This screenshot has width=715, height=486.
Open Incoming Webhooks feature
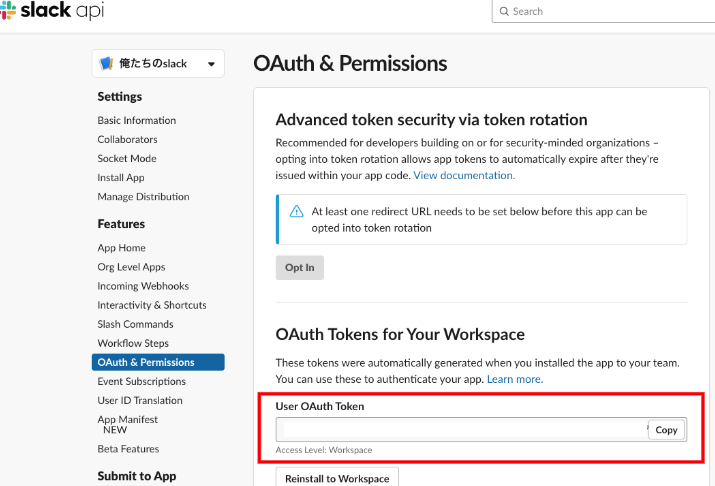coord(145,286)
